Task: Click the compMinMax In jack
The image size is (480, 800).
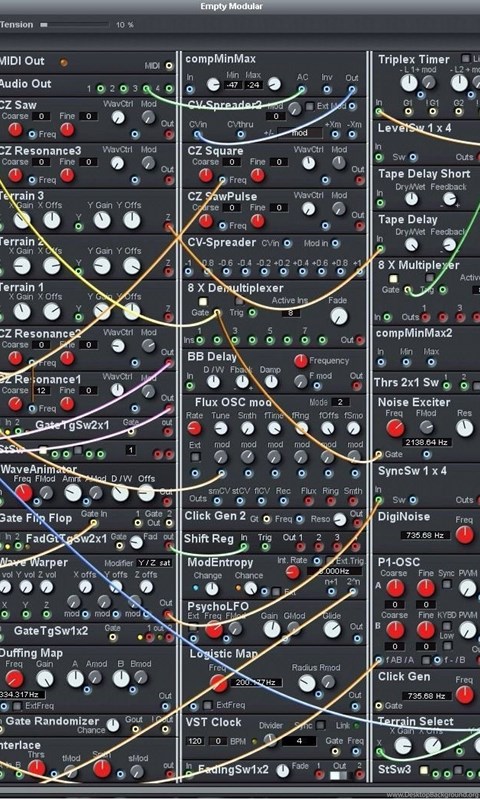Action: click(190, 89)
